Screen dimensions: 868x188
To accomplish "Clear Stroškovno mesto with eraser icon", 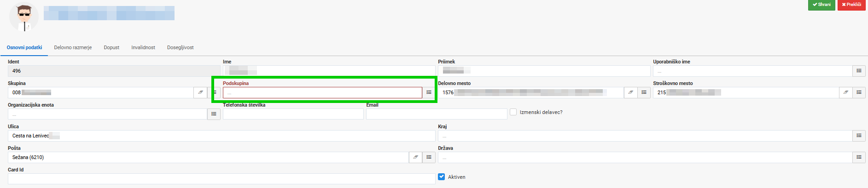I will tap(845, 92).
